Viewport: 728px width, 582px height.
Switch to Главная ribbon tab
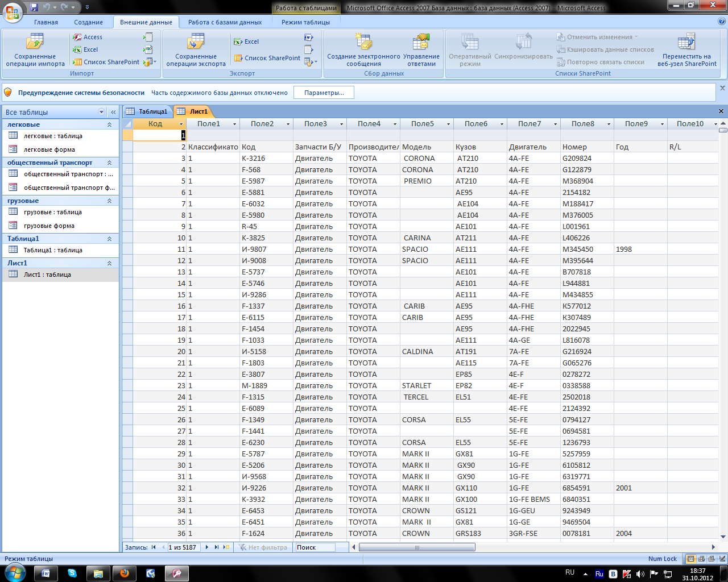coord(46,22)
